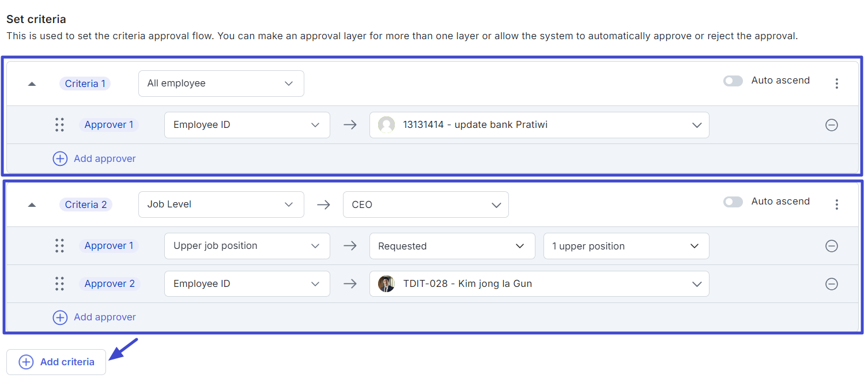Add an approver to Criteria 2
The image size is (868, 386).
95,317
